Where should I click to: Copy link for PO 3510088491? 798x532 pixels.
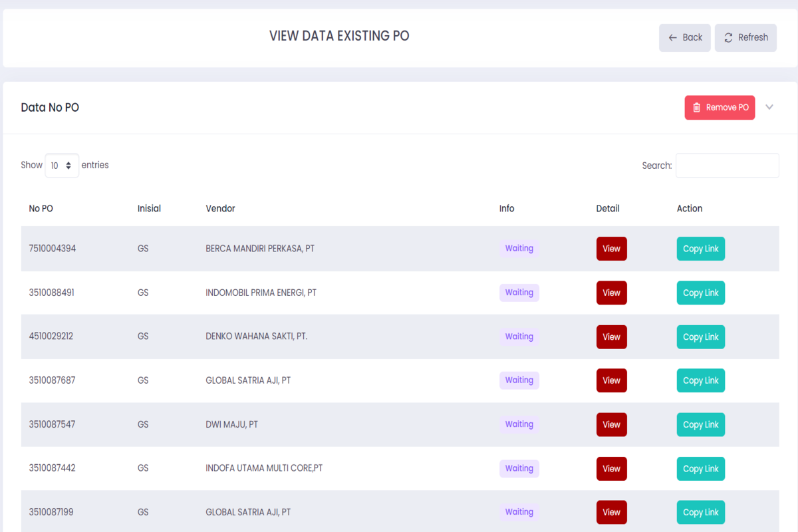tap(700, 293)
